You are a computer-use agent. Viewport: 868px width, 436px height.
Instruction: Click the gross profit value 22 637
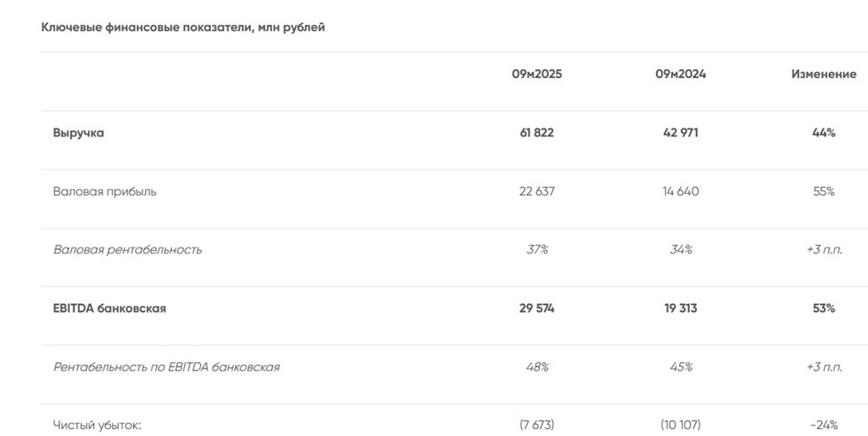point(536,191)
